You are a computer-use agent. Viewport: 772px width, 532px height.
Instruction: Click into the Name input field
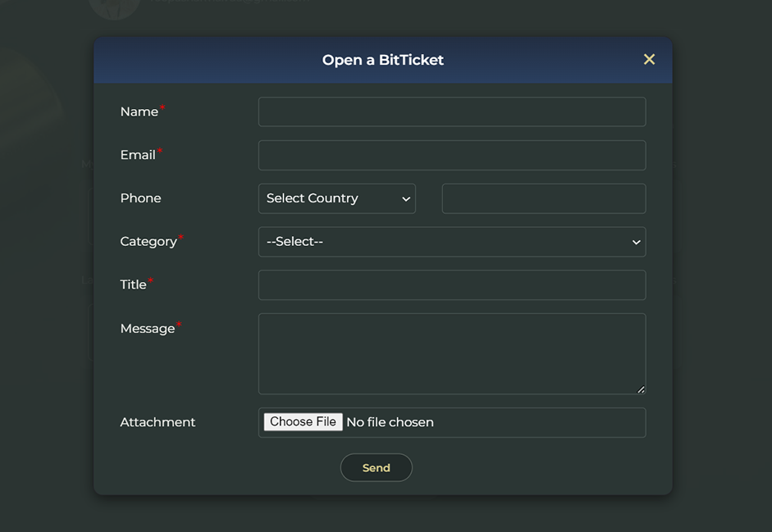[x=451, y=112]
